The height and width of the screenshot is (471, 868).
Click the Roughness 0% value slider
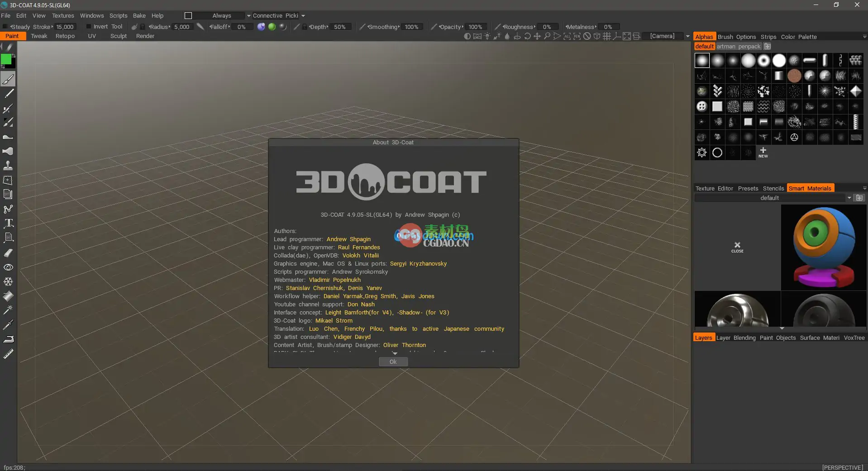548,27
